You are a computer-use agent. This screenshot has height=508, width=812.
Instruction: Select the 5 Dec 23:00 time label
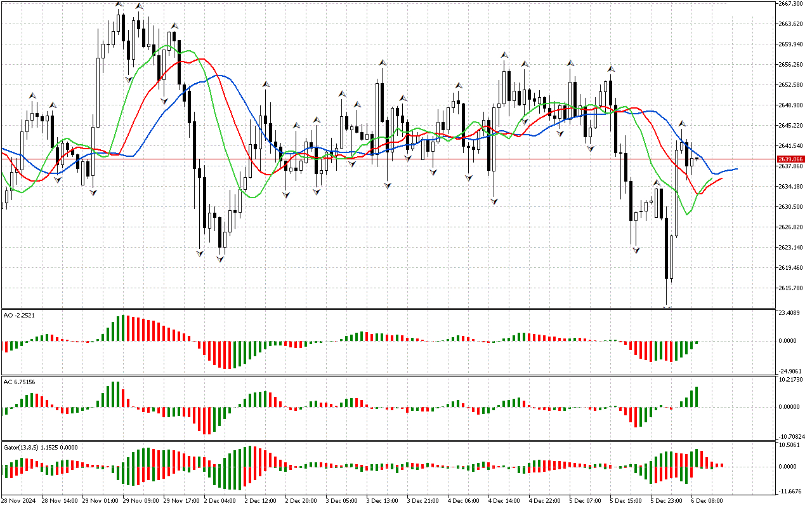tap(667, 501)
